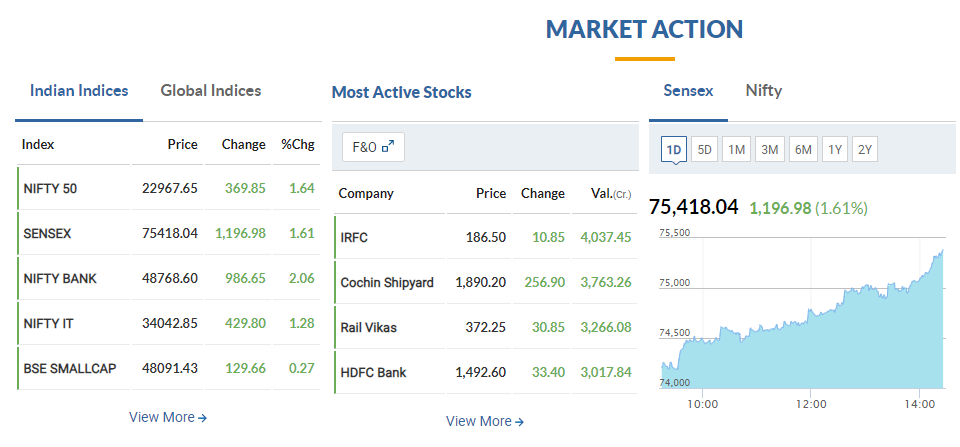Choose the 5D chart range

point(705,149)
